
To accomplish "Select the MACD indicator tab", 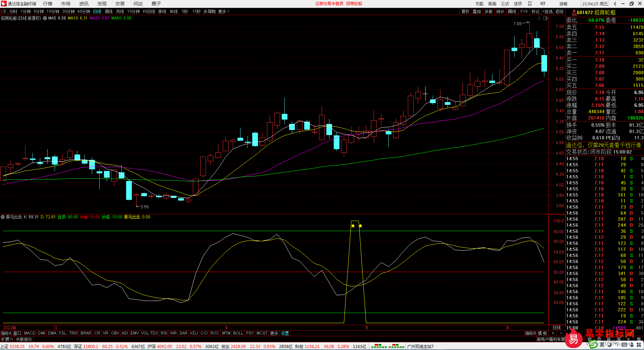I will [x=30, y=333].
